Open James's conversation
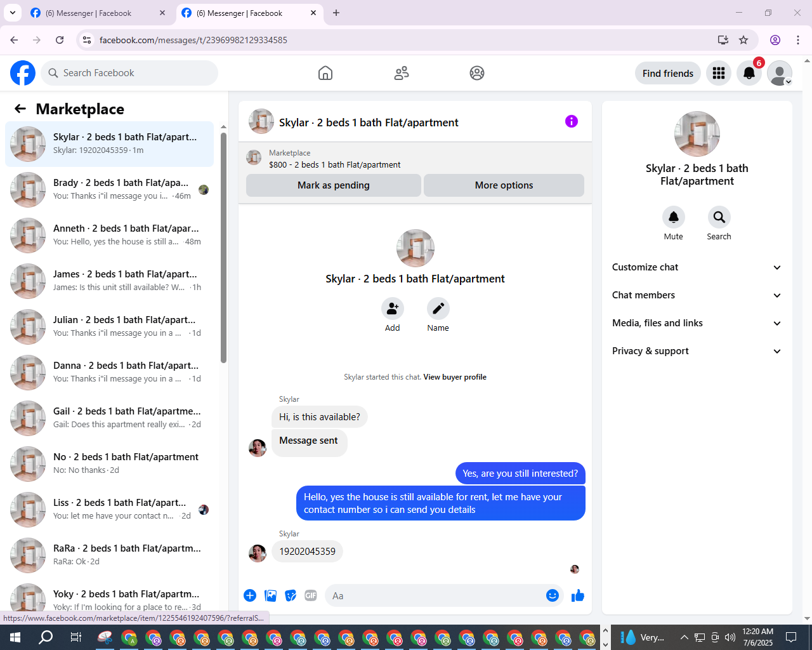This screenshot has height=650, width=812. pos(109,281)
